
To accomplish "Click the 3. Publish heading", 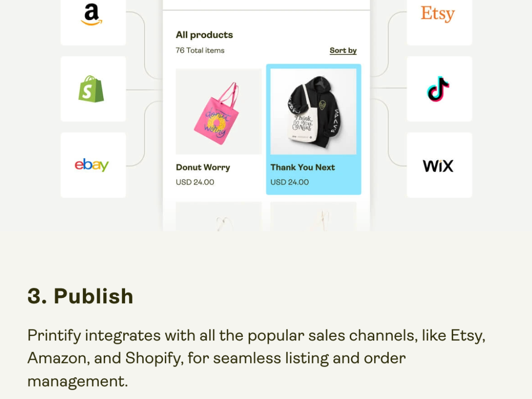I will pos(80,296).
